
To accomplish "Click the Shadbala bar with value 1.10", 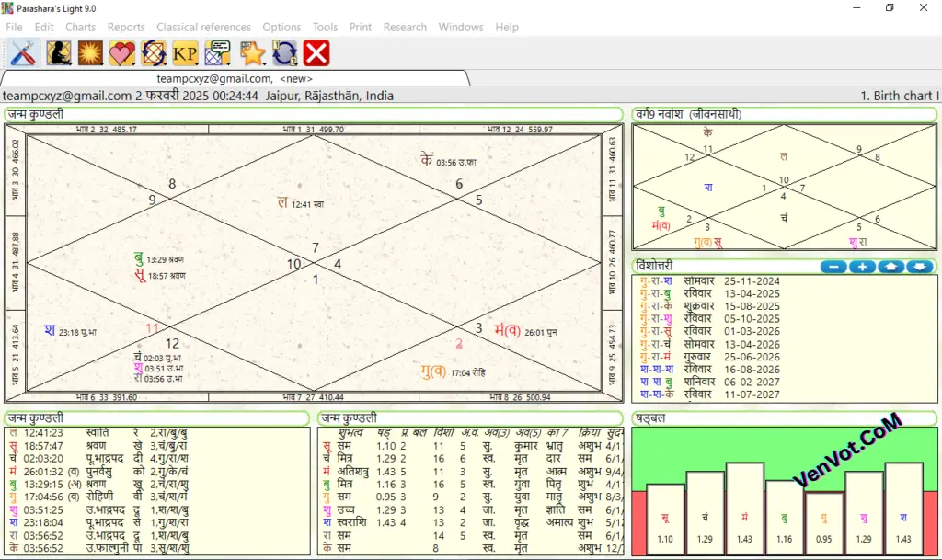I will point(665,520).
